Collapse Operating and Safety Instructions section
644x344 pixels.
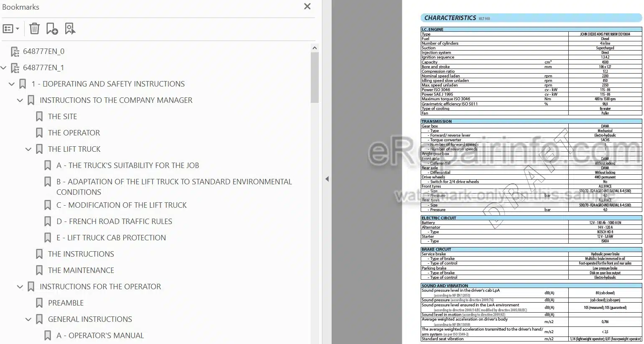[12, 84]
